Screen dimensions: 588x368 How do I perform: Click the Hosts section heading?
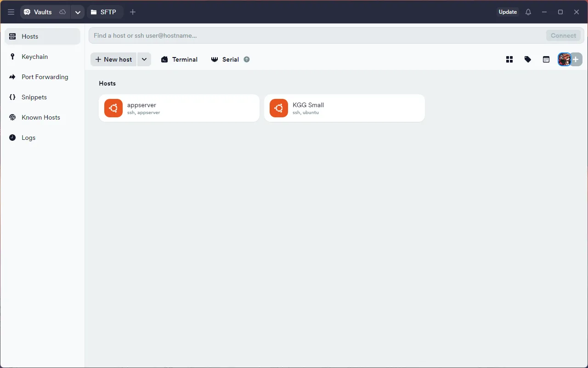coord(107,83)
